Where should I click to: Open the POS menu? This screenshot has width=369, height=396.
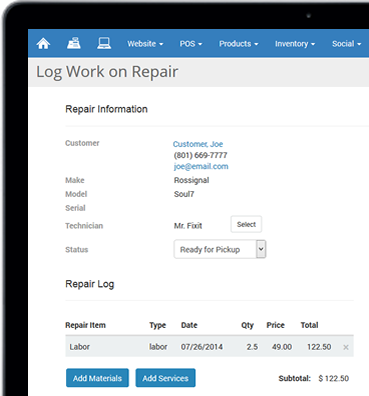click(191, 44)
